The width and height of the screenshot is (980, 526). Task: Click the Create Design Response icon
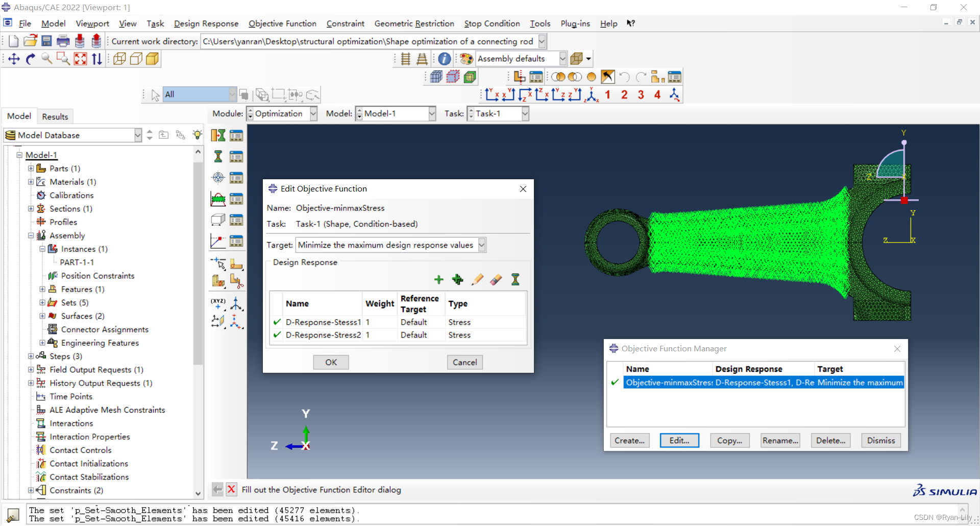[x=218, y=156]
